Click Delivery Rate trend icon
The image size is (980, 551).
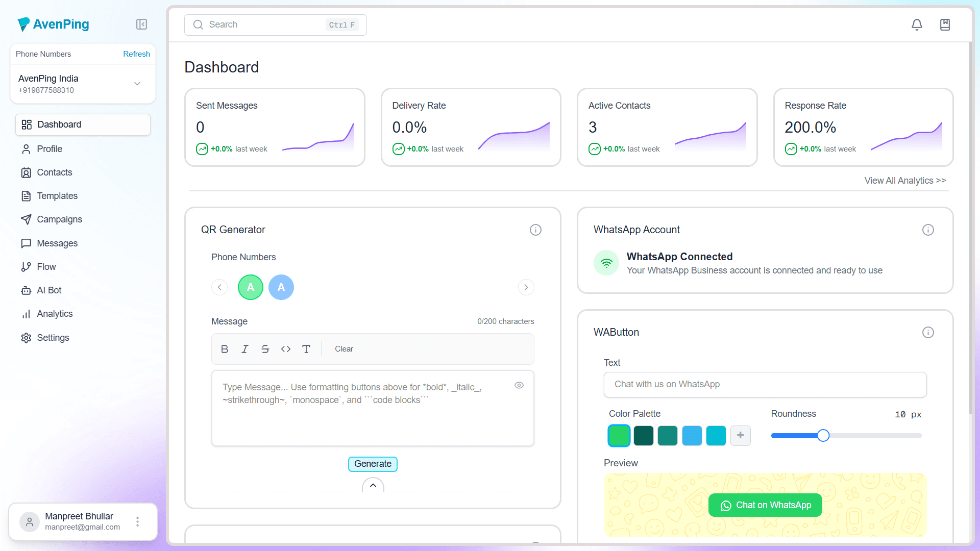click(x=399, y=149)
